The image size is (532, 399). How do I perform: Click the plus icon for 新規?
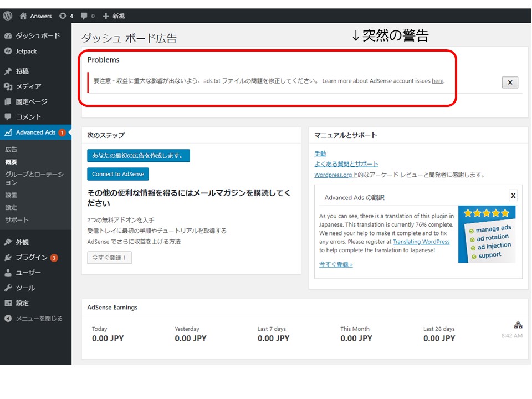point(106,16)
